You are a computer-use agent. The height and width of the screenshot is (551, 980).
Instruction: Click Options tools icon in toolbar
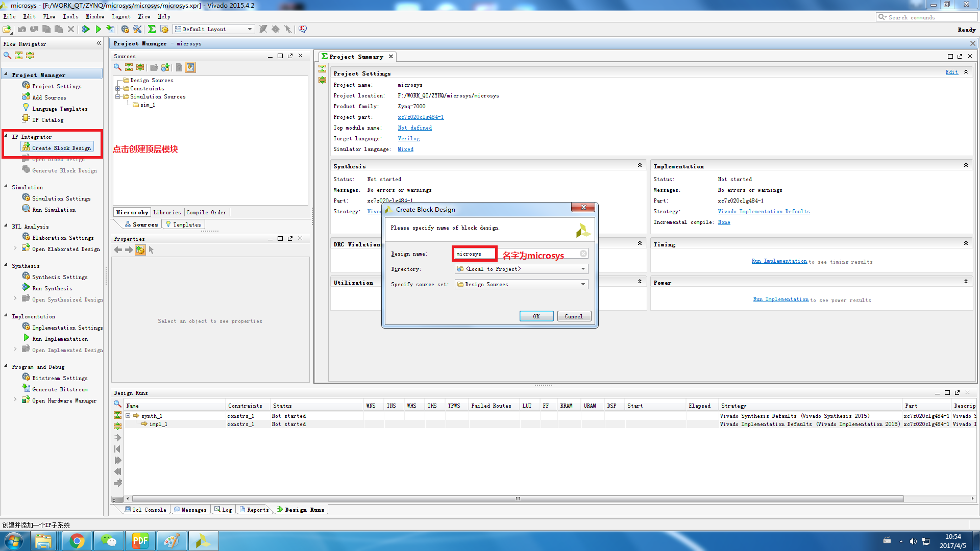click(x=137, y=29)
